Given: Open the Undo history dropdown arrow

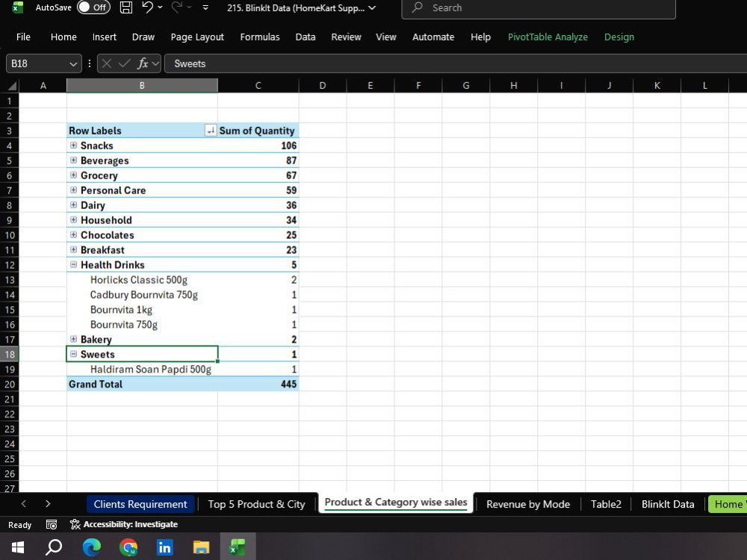Looking at the screenshot, I should (160, 7).
